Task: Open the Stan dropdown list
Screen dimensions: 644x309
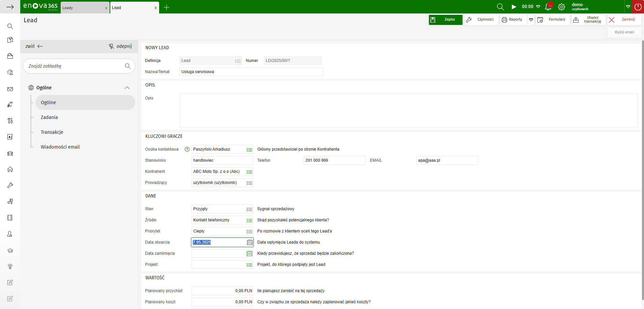Action: pyautogui.click(x=250, y=209)
